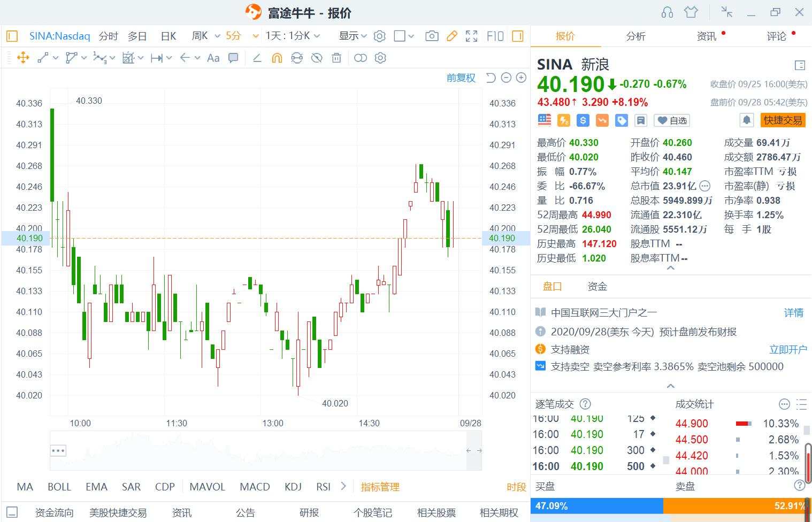The image size is (812, 522).
Task: Toggle the left sidebar panel icon
Action: pyautogui.click(x=12, y=36)
